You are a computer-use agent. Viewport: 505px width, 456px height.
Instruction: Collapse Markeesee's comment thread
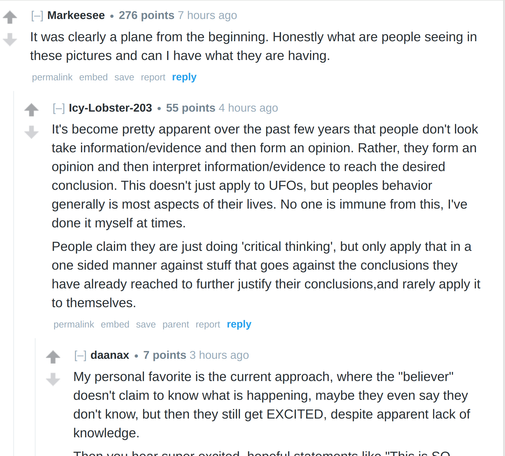(37, 16)
